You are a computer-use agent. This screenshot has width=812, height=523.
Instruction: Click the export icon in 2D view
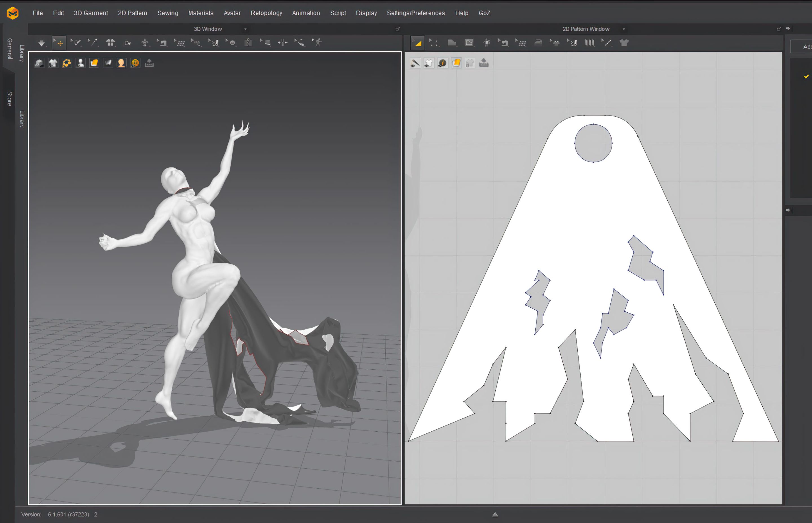(x=484, y=63)
